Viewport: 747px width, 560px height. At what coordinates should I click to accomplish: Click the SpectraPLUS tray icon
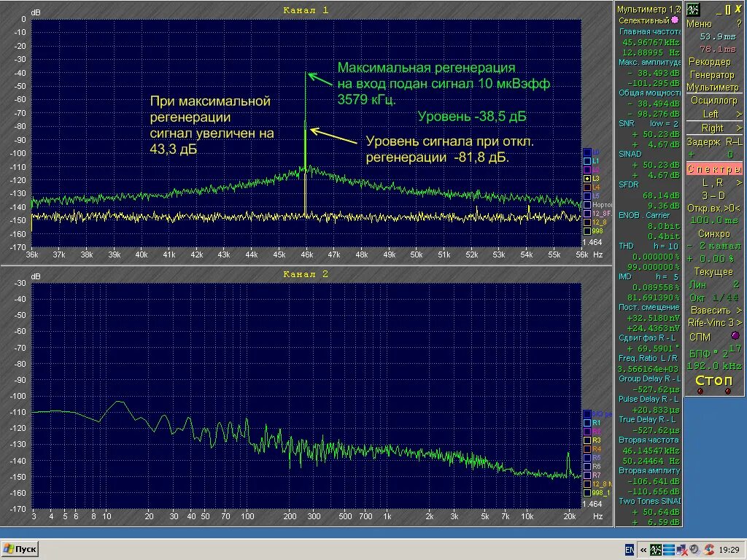pos(656,550)
